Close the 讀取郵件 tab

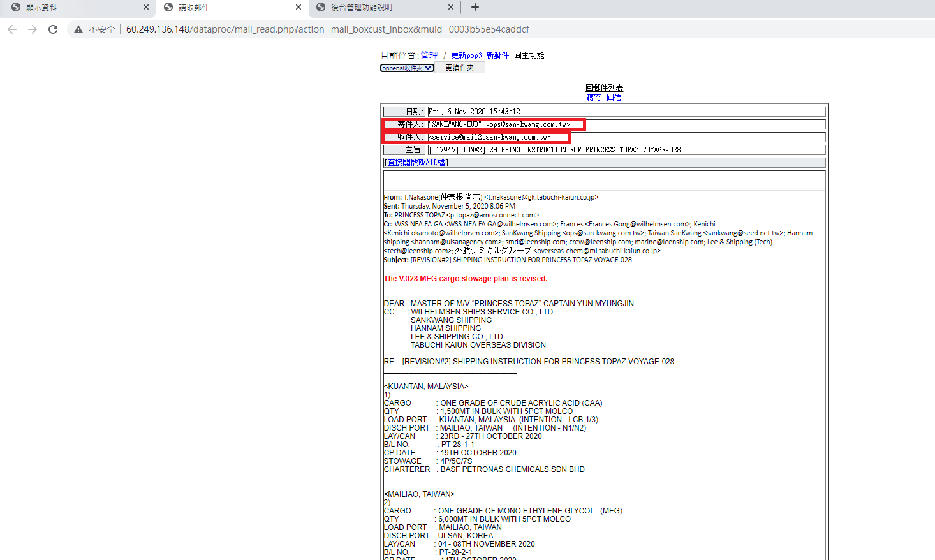tap(298, 7)
